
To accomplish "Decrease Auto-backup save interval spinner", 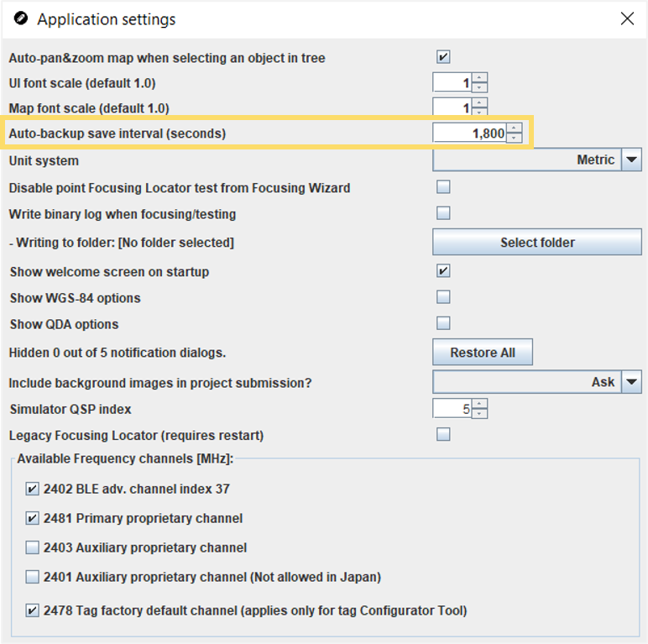I will click(514, 138).
